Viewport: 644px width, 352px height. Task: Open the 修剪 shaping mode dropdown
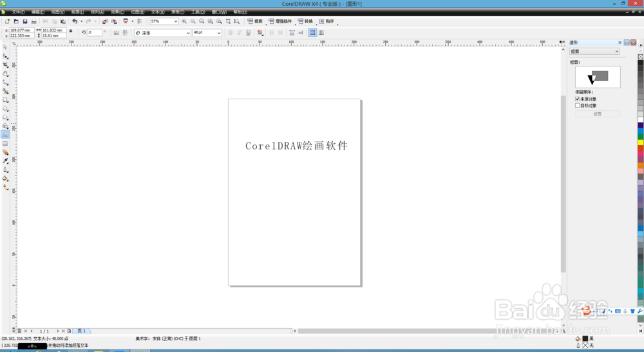point(594,52)
